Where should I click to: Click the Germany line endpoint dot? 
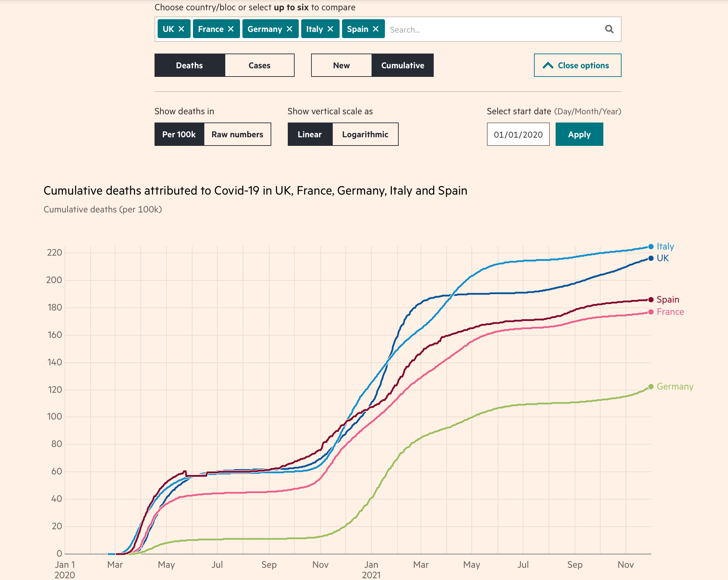[651, 386]
